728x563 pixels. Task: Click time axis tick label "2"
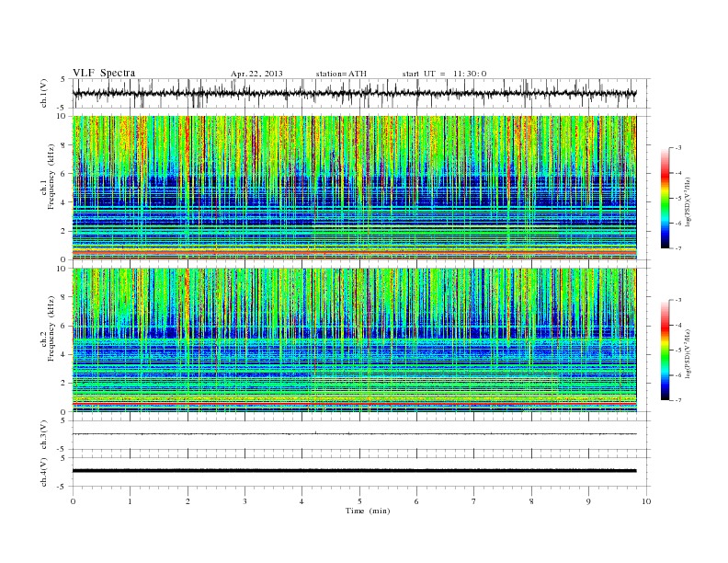tap(188, 501)
